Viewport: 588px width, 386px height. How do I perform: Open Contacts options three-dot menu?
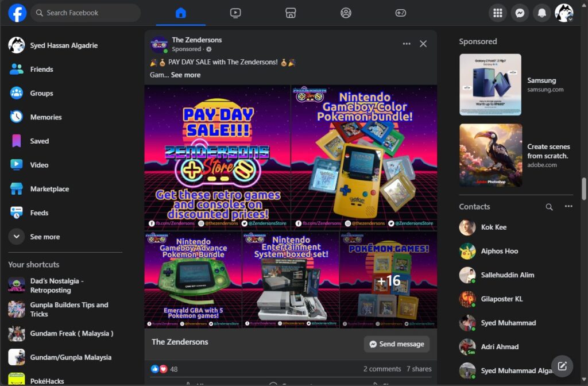(x=568, y=207)
